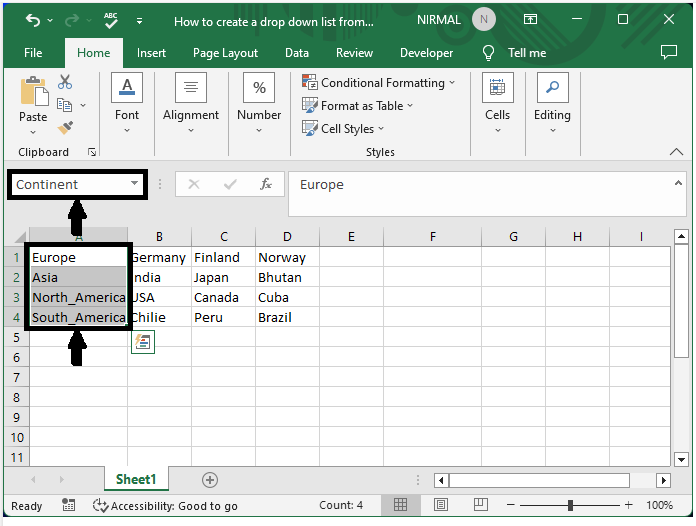The height and width of the screenshot is (526, 696).
Task: Open the Data tab
Action: point(297,53)
